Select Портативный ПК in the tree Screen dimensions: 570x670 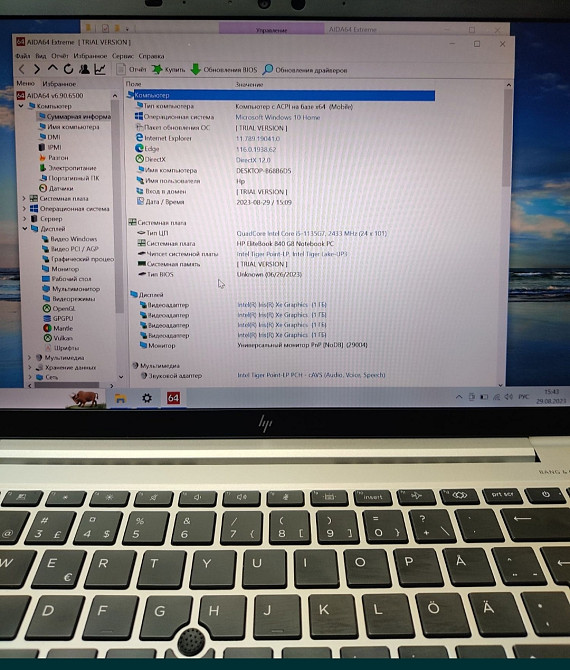tap(69, 178)
